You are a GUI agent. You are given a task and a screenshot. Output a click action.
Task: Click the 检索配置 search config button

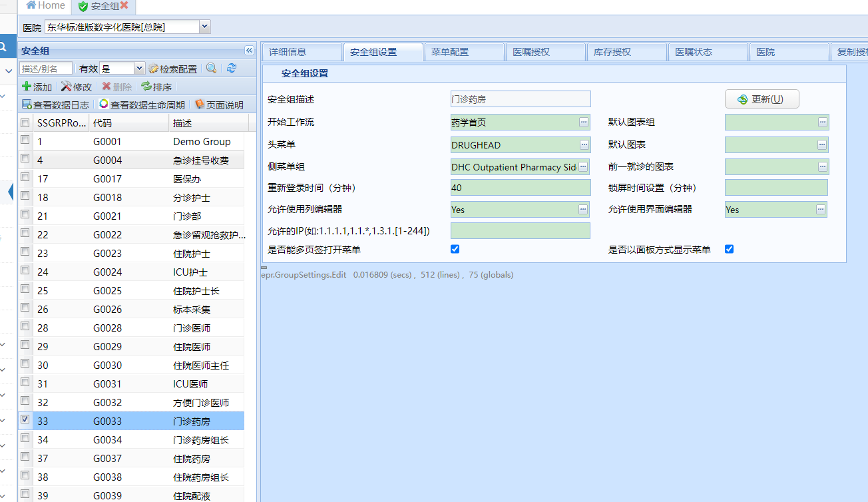pyautogui.click(x=173, y=69)
